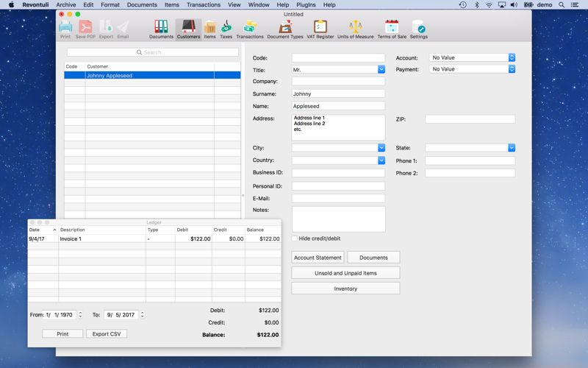Click the Surname field containing Johnny
The width and height of the screenshot is (588, 368).
(338, 94)
